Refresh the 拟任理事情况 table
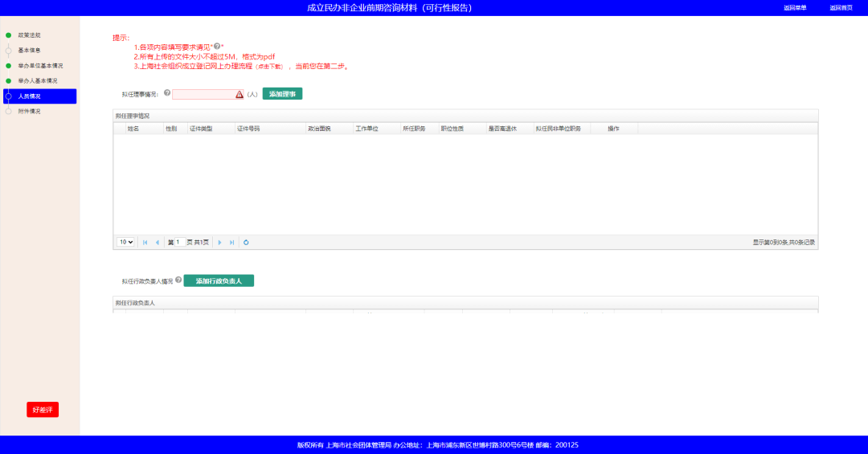The height and width of the screenshot is (454, 868). tap(247, 243)
